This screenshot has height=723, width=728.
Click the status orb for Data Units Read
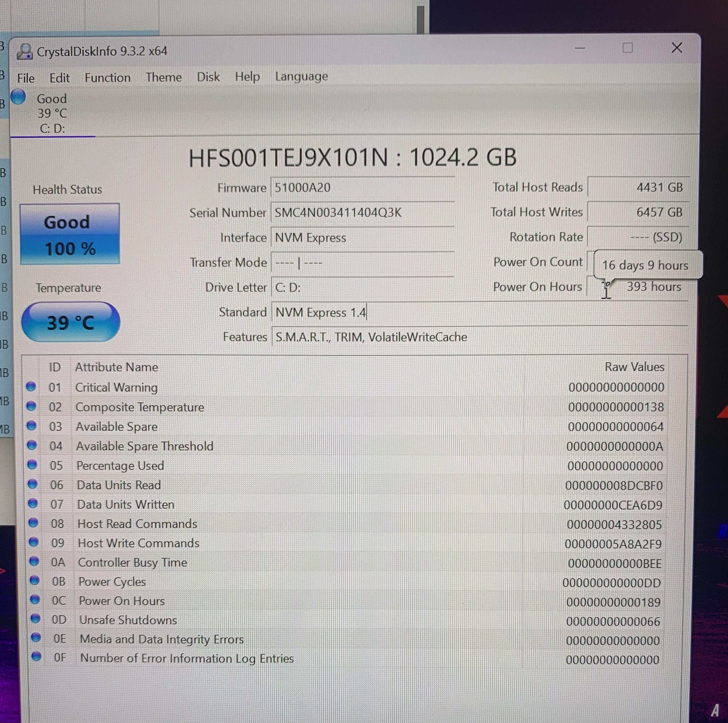33,484
